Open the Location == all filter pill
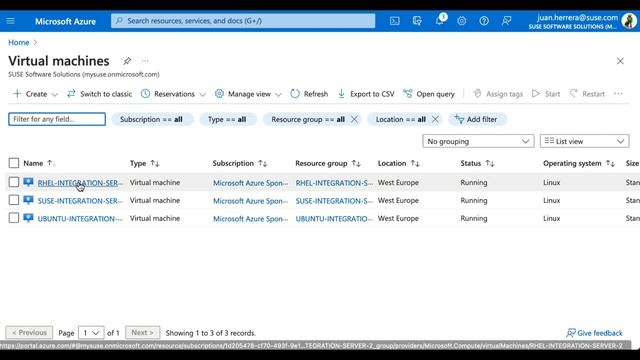The image size is (640, 360). coord(400,119)
